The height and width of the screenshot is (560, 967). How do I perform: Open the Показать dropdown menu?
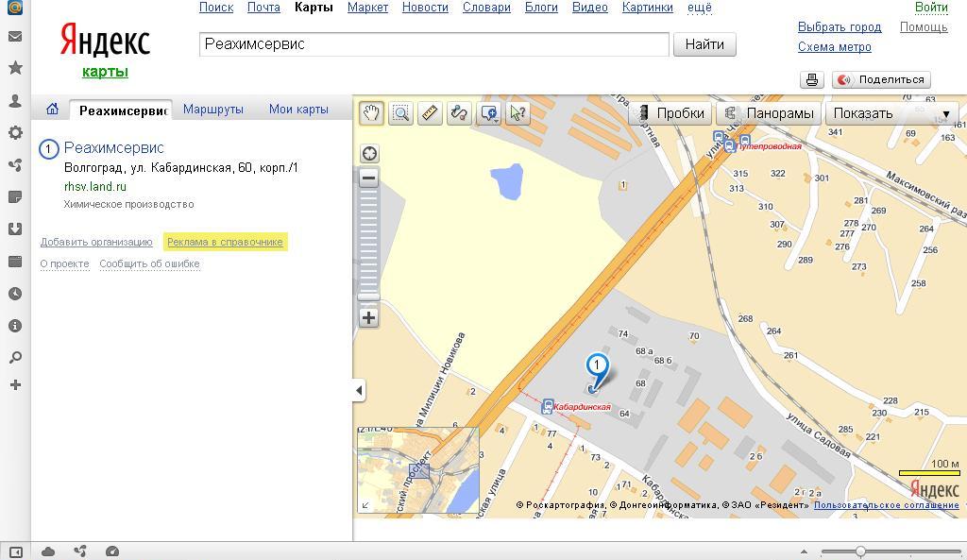click(x=891, y=113)
